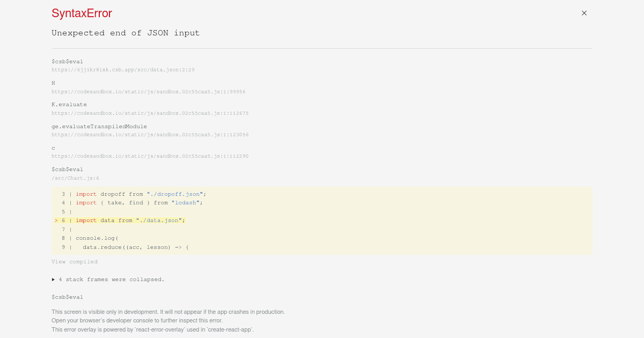Click the data.reduce code line
The image size is (644, 338).
(125, 247)
